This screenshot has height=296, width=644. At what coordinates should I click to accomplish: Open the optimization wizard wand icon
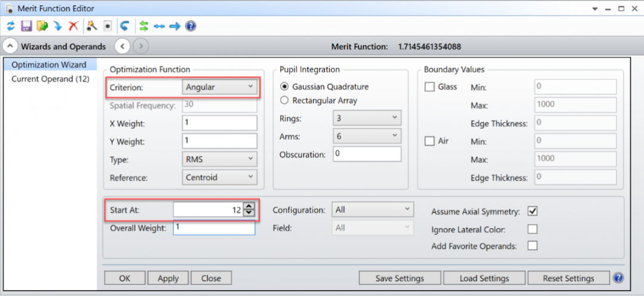[x=91, y=26]
